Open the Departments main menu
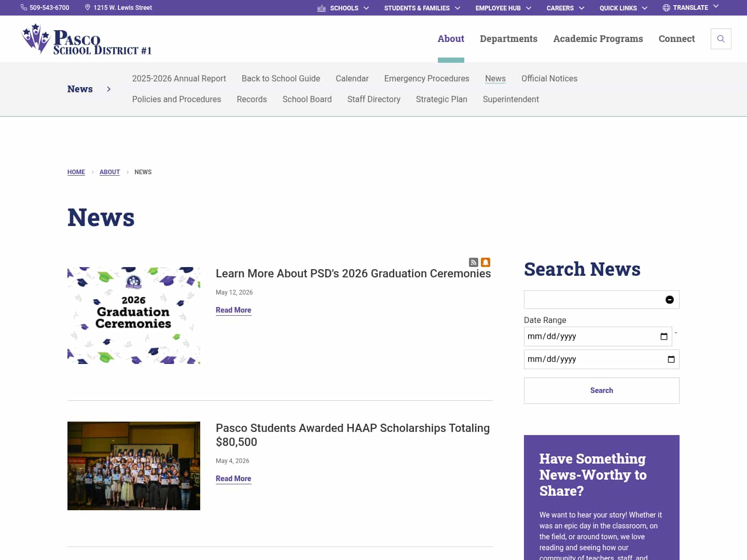The height and width of the screenshot is (560, 747). coord(508,39)
